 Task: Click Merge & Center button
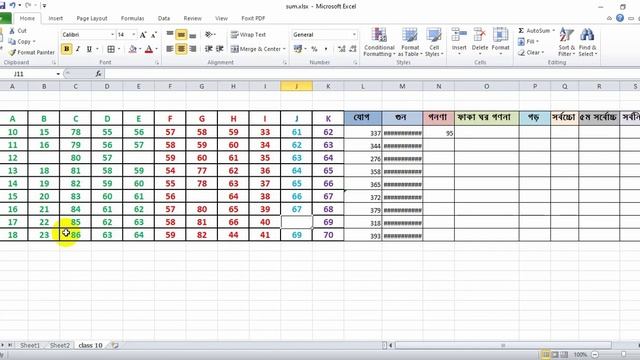coord(258,49)
